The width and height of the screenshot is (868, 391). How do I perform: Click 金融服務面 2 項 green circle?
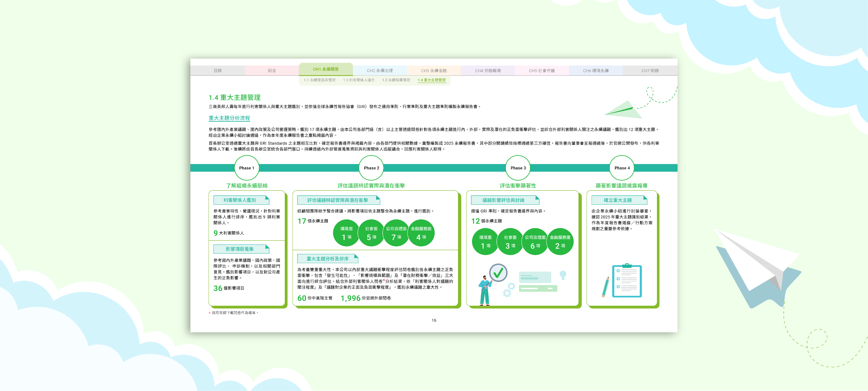(560, 242)
